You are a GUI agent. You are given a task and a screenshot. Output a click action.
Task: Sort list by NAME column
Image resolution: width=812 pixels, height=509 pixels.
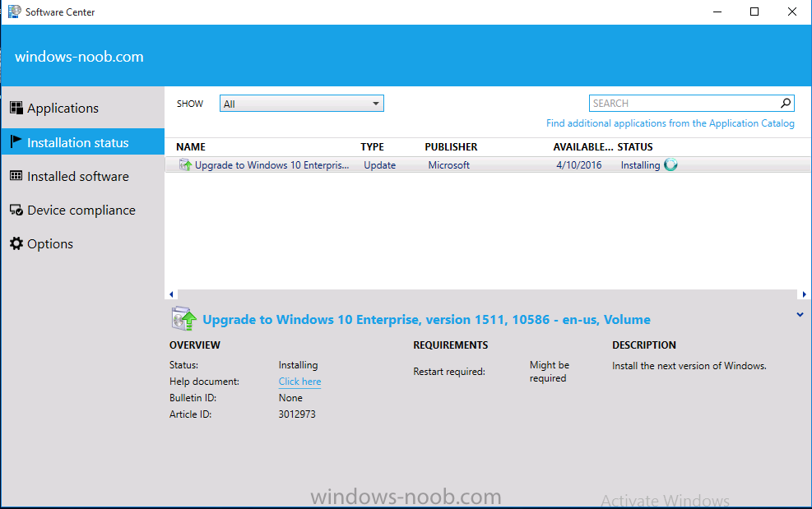191,147
